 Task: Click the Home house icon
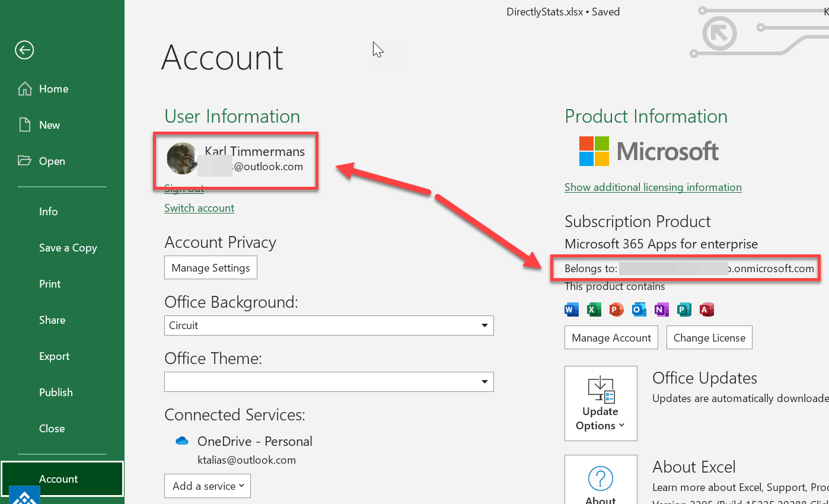(x=25, y=89)
